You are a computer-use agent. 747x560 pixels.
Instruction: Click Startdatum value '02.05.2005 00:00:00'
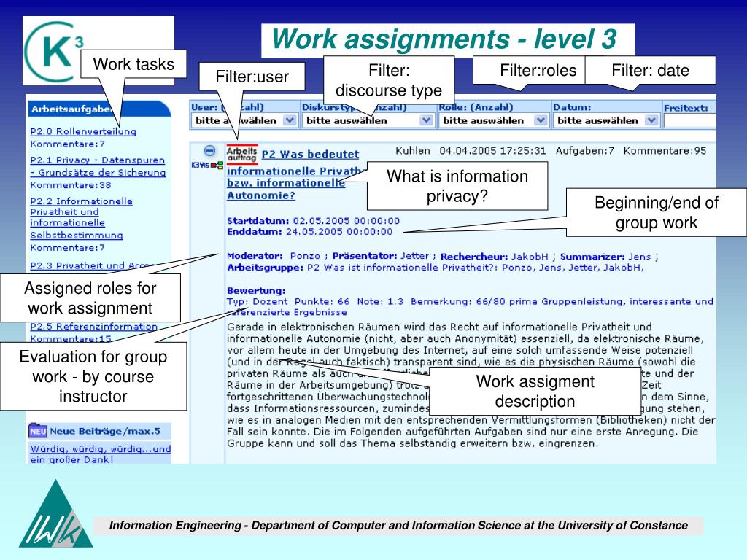[347, 221]
